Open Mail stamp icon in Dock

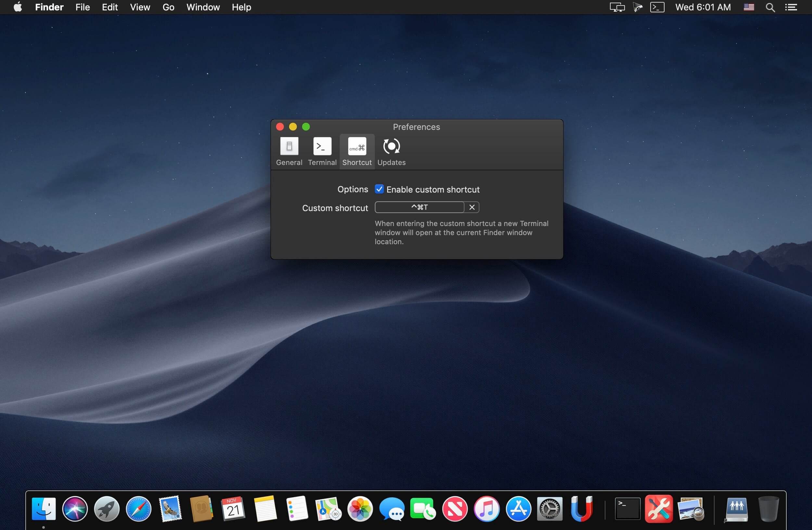tap(170, 508)
